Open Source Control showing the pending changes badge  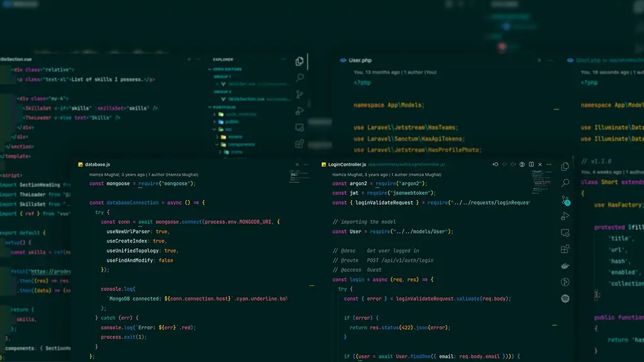coord(565,200)
